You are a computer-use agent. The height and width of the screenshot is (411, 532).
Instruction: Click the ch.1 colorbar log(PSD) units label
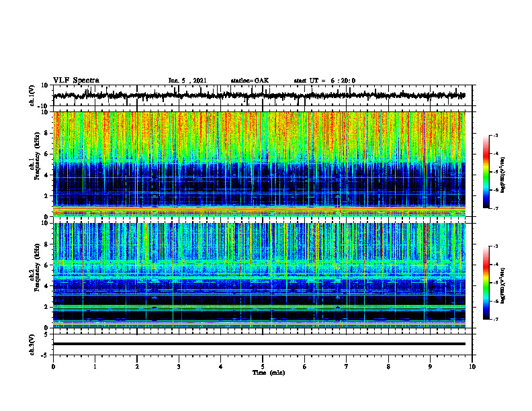click(x=503, y=175)
